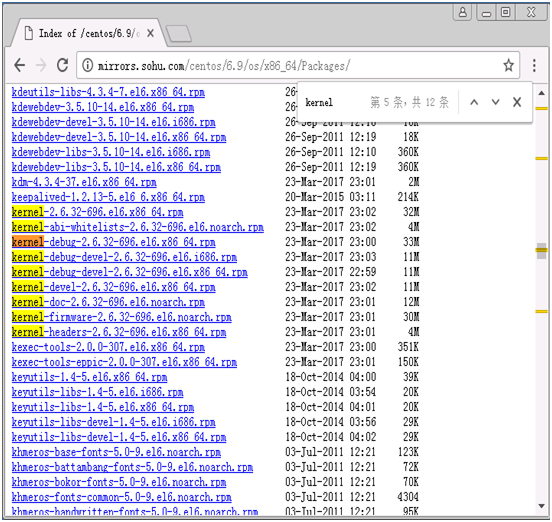The width and height of the screenshot is (552, 522).
Task: Close the find bar
Action: 517,102
